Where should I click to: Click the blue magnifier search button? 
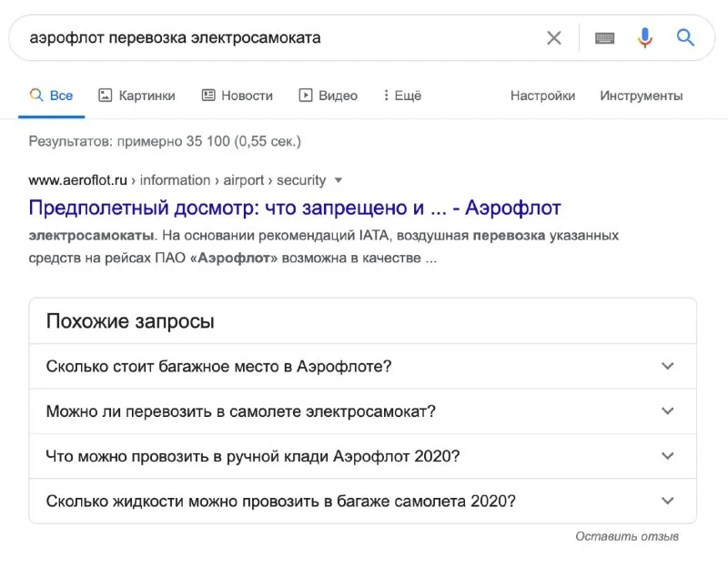click(685, 38)
